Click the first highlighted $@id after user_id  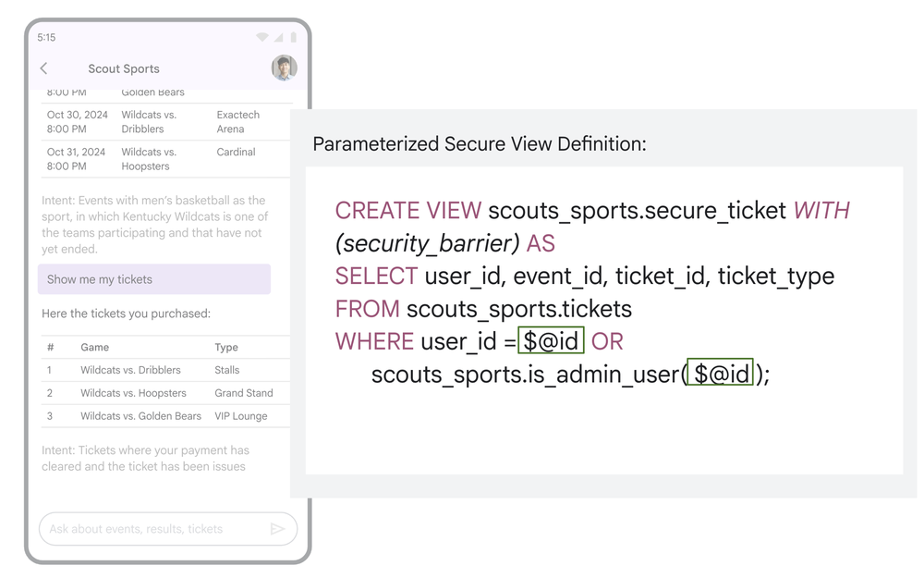click(551, 341)
